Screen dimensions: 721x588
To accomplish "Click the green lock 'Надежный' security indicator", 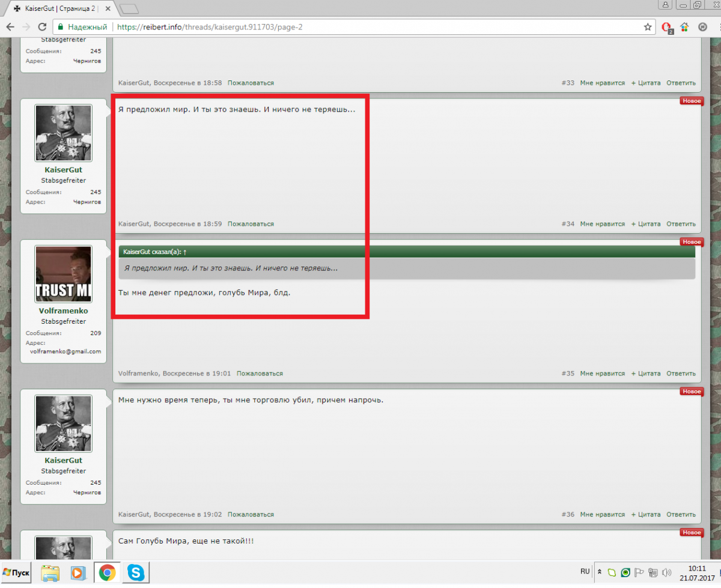I will (82, 27).
